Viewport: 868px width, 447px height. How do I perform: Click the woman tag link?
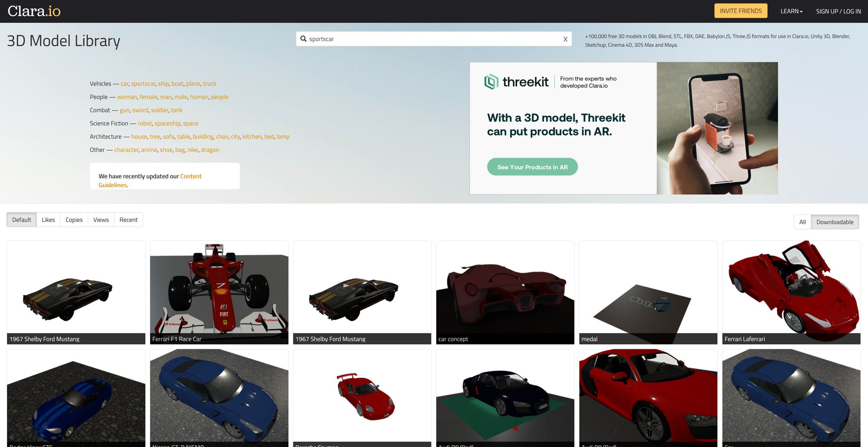pyautogui.click(x=127, y=97)
